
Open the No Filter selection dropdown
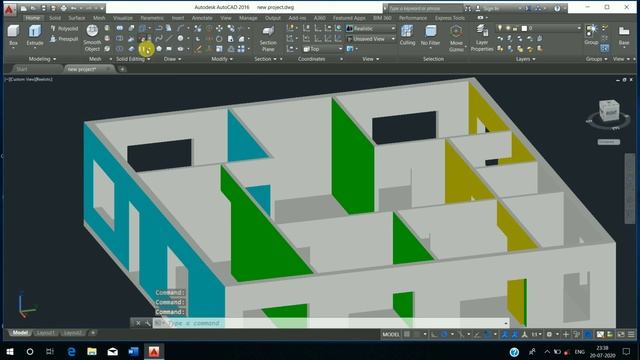click(430, 36)
